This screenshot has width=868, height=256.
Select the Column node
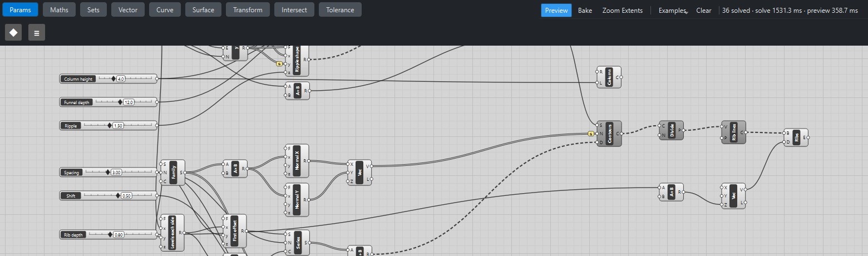click(x=609, y=77)
